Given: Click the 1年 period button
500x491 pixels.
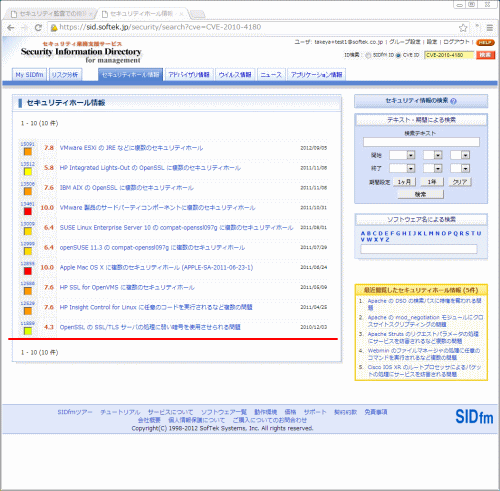Looking at the screenshot, I should pos(432,182).
